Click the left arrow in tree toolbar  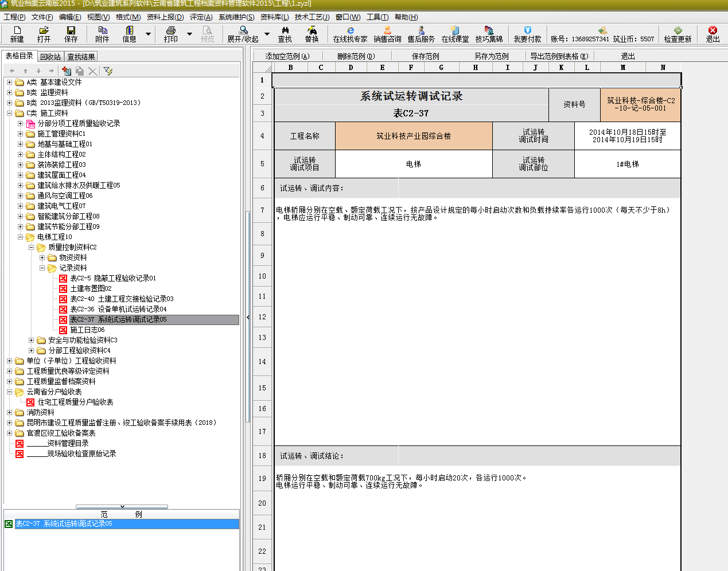click(12, 71)
